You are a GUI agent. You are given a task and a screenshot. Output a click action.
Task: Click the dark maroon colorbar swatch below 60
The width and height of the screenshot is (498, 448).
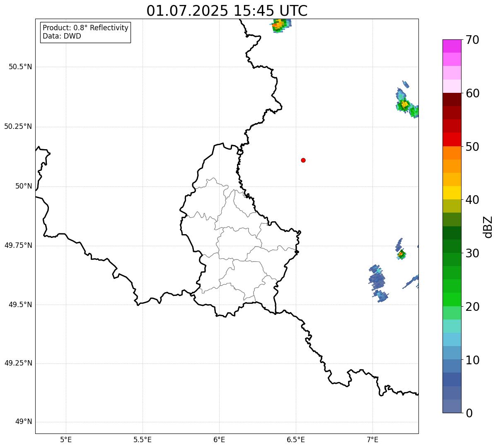pos(452,99)
